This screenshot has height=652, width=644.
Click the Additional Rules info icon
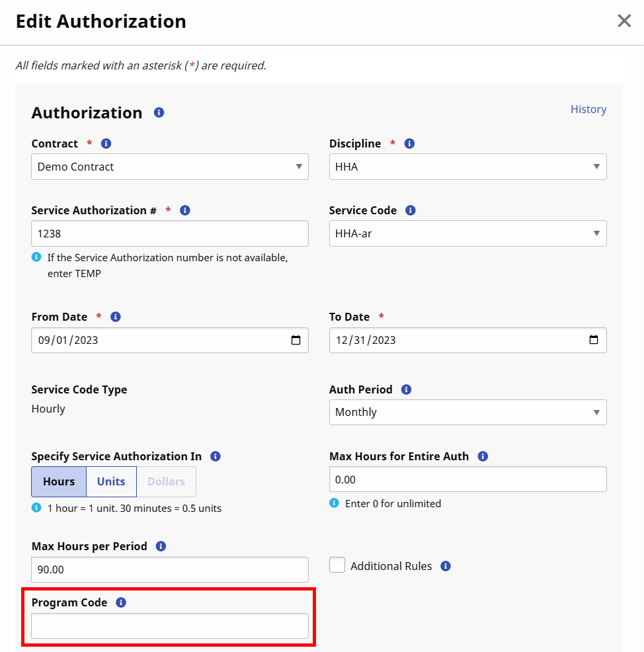coord(445,566)
